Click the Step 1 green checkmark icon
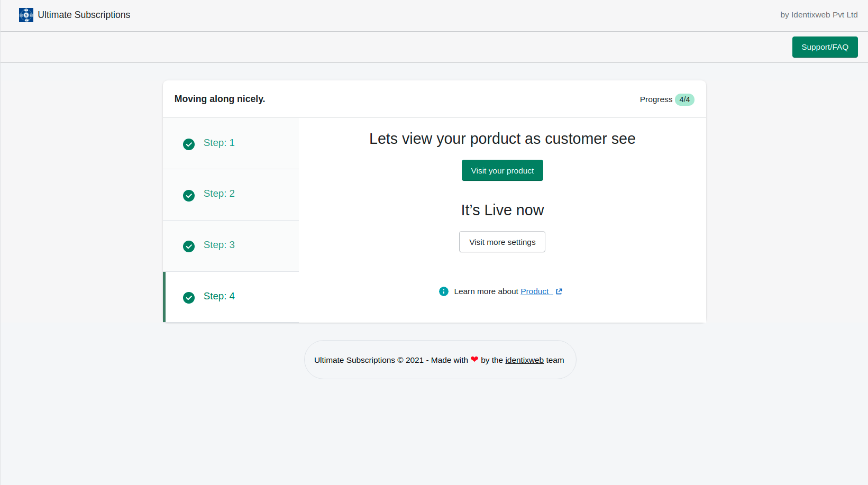 coord(189,144)
